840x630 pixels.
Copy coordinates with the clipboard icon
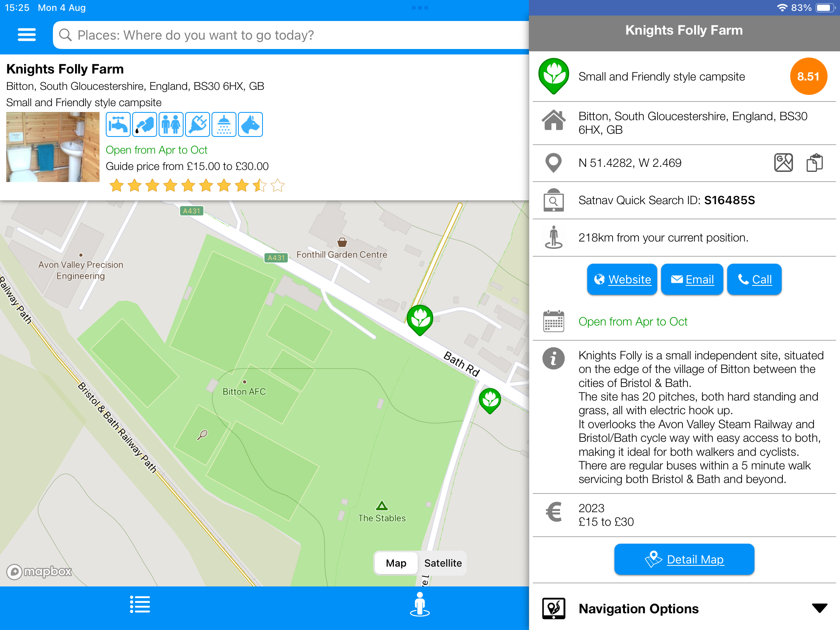click(x=814, y=163)
